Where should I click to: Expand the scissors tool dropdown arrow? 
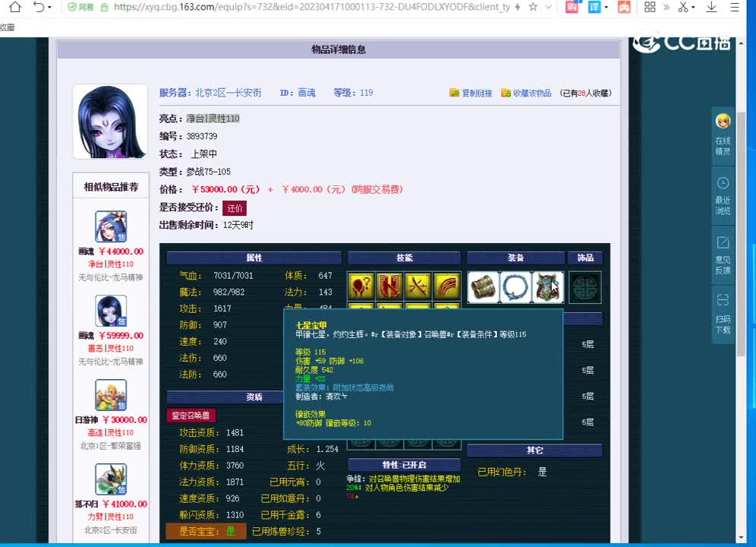693,8
